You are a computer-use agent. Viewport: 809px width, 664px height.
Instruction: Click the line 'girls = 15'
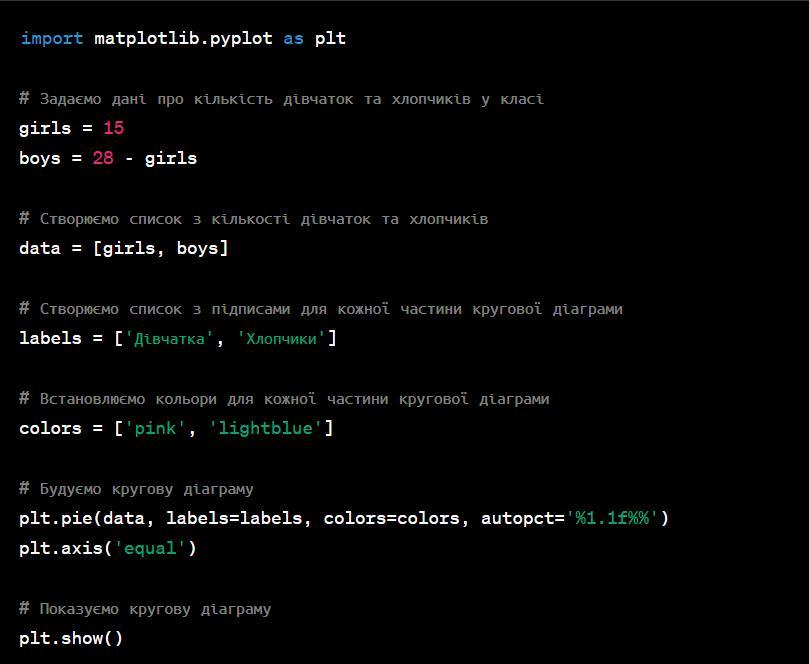pos(72,128)
